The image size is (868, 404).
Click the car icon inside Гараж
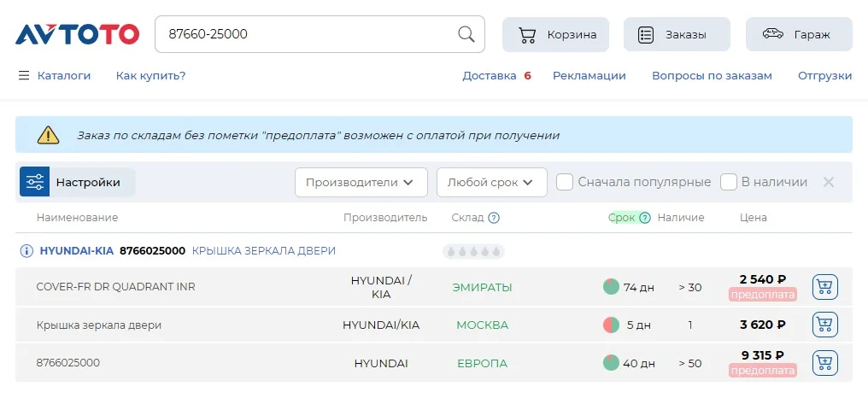coord(773,34)
